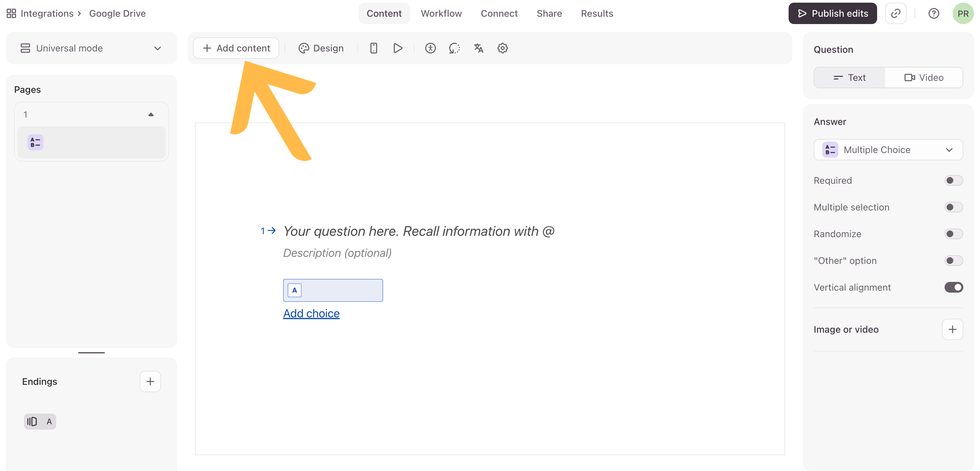This screenshot has width=980, height=471.
Task: Open the Design panel
Action: (x=321, y=48)
